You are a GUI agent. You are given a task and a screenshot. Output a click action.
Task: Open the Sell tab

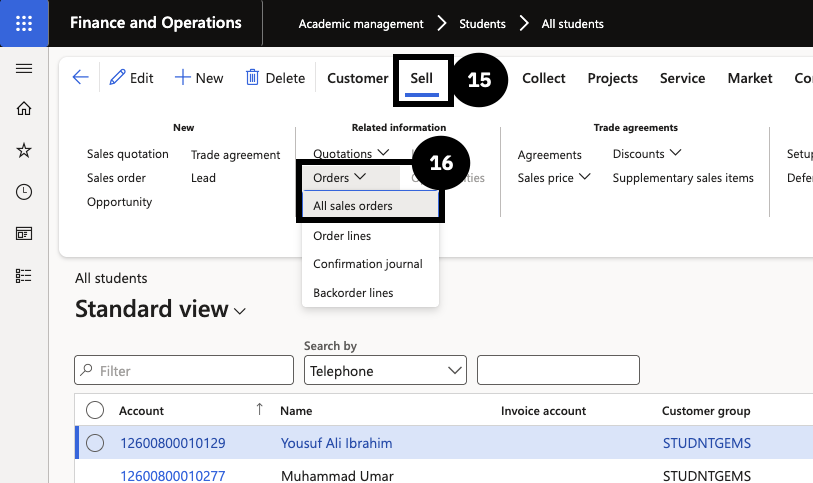422,78
